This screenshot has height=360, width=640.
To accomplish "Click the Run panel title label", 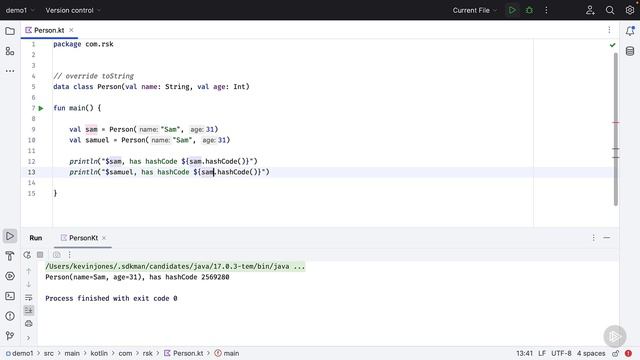I will coord(36,238).
